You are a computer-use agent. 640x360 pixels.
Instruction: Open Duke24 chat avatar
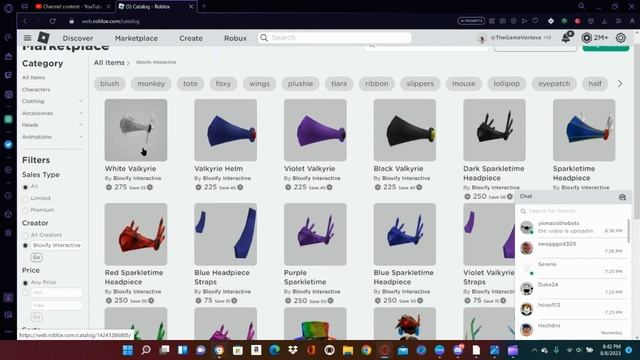(x=527, y=288)
